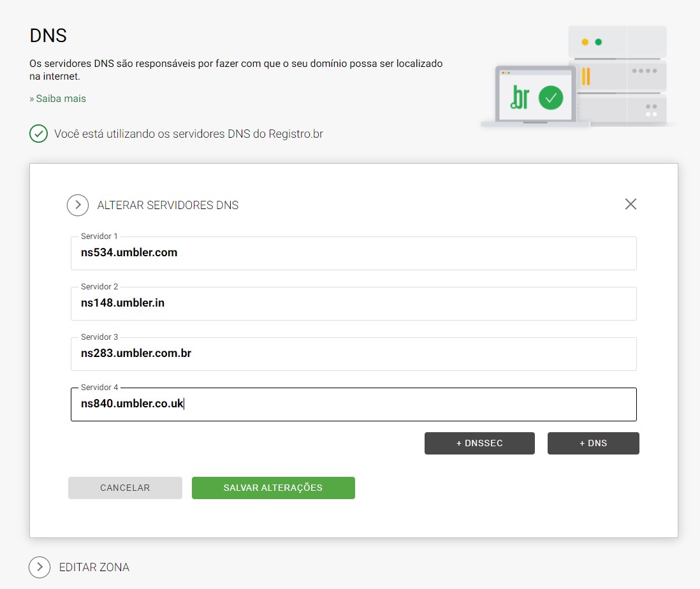This screenshot has height=589, width=700.
Task: Click the orange bars on server illustration
Action: [586, 76]
